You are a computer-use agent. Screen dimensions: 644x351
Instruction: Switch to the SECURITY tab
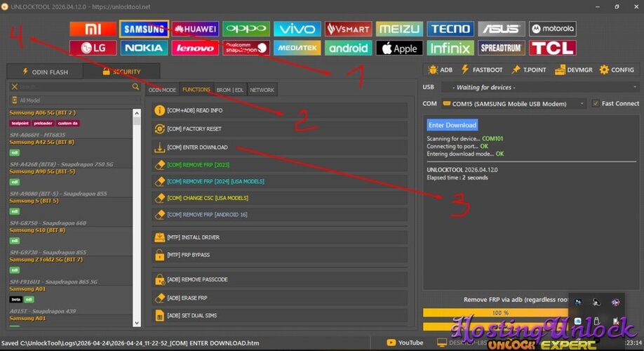pyautogui.click(x=121, y=72)
